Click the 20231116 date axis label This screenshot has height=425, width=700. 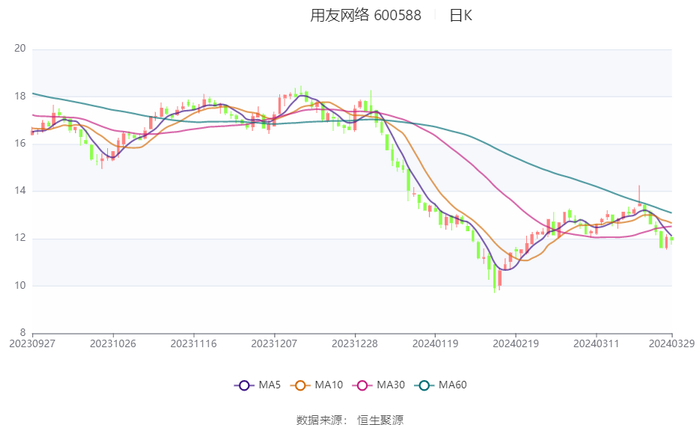tap(193, 342)
